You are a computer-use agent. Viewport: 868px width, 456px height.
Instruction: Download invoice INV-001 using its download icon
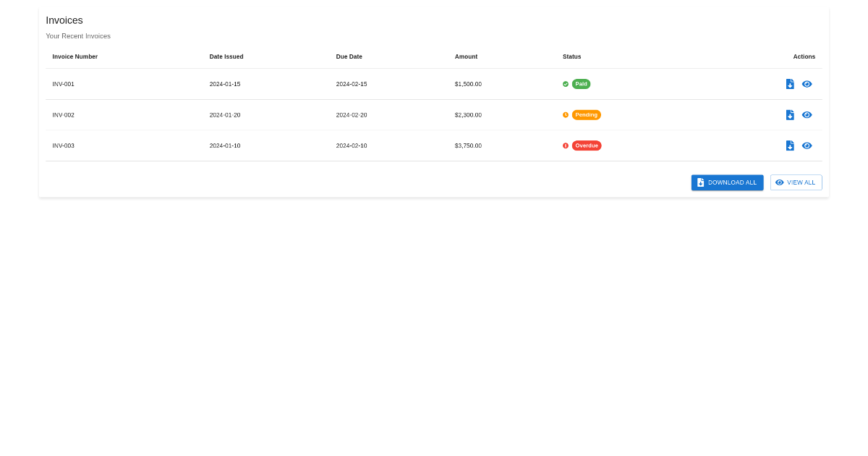coord(790,84)
